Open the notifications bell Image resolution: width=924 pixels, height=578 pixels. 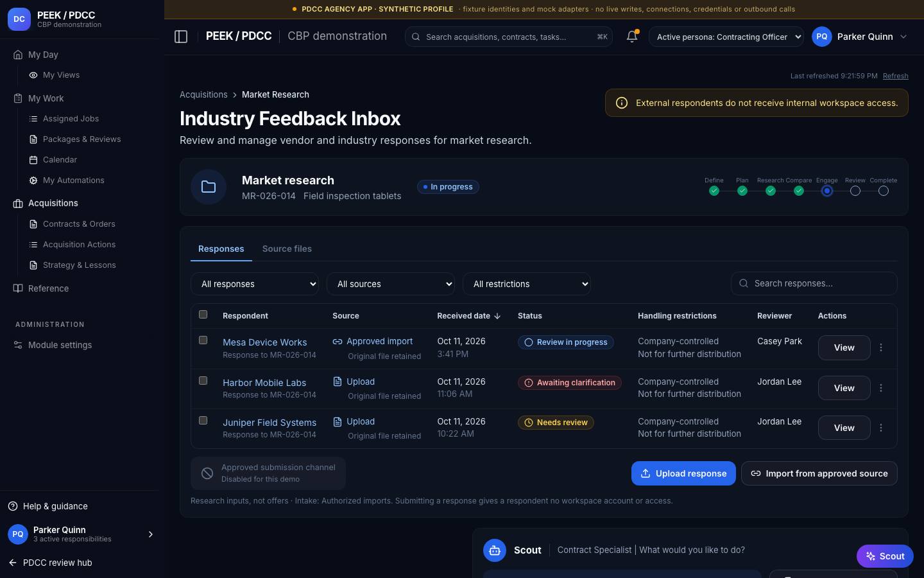(632, 37)
